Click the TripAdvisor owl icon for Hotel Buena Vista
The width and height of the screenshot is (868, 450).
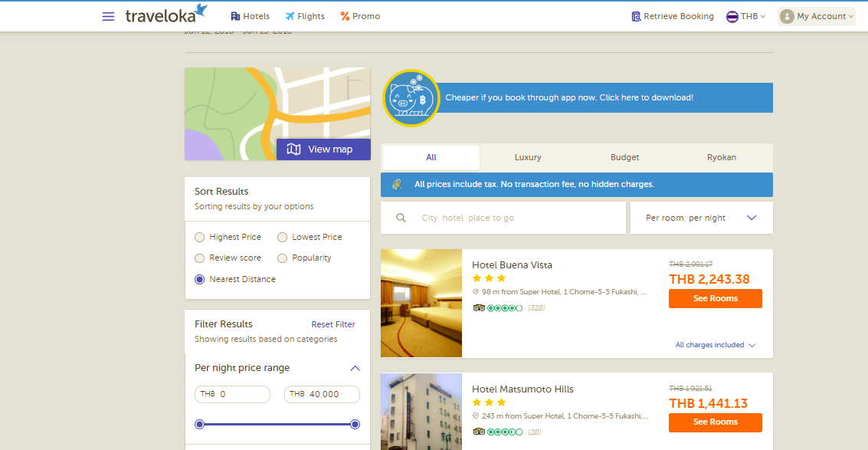(479, 308)
